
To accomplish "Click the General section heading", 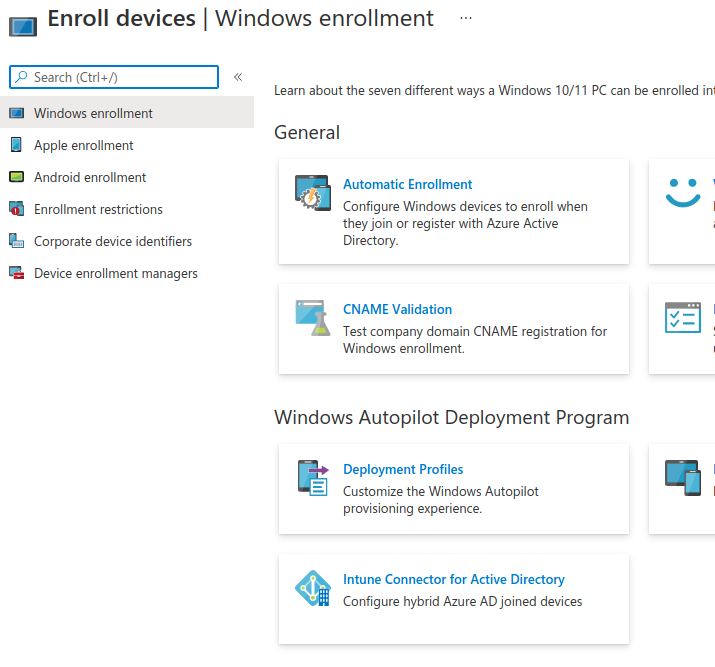I will (x=307, y=133).
